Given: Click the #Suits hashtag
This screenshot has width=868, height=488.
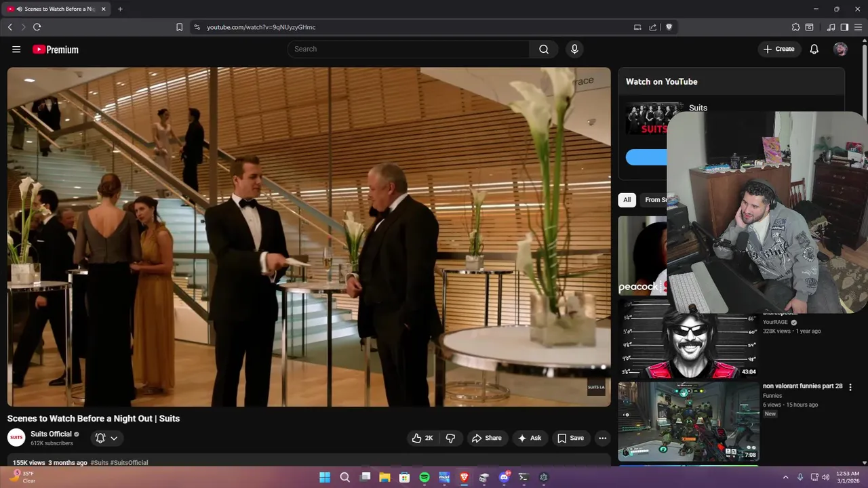Looking at the screenshot, I should pos(99,462).
